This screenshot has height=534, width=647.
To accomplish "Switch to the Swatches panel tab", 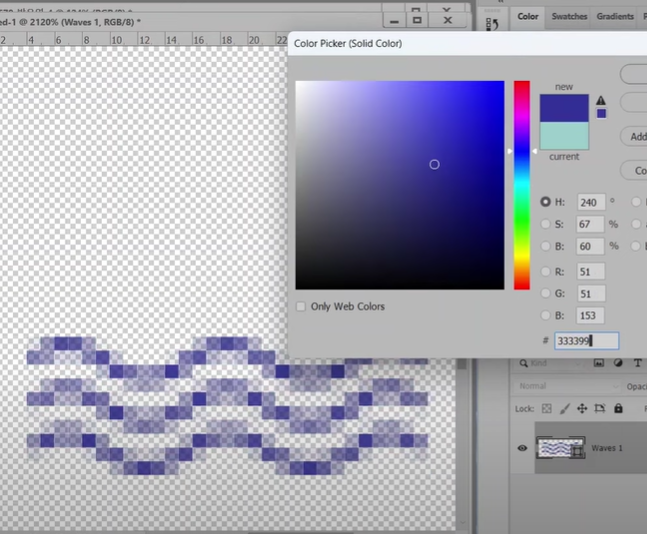I will (x=569, y=17).
